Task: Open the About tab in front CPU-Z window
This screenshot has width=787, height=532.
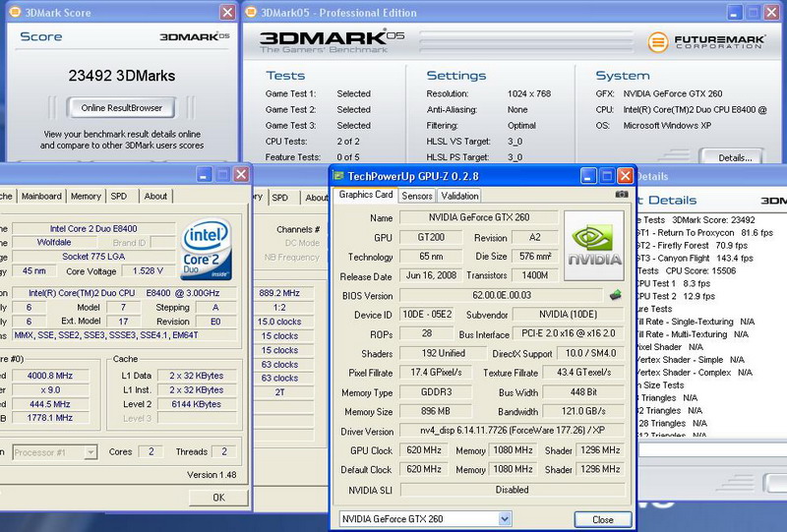Action: [x=155, y=197]
